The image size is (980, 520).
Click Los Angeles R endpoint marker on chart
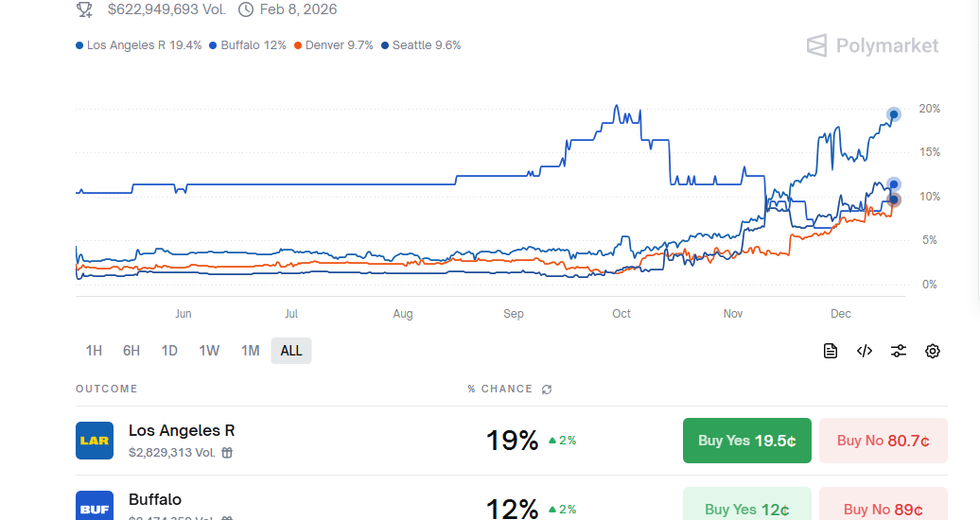tap(893, 114)
